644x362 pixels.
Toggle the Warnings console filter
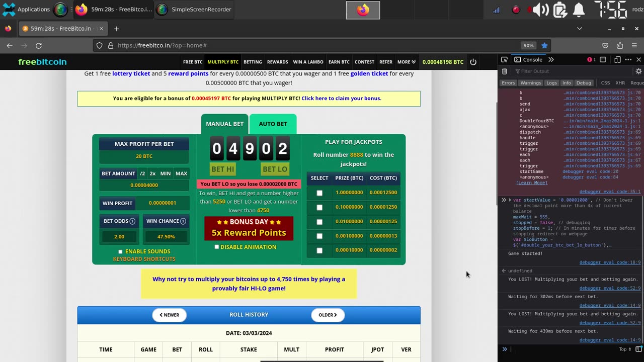pos(530,83)
